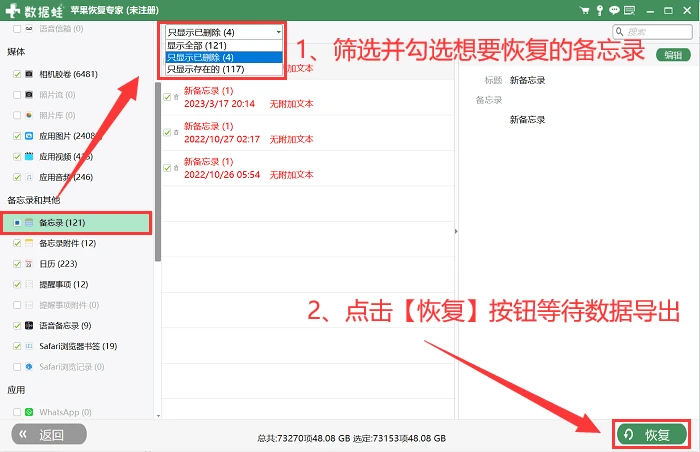Click trash icon beside 2022/10/27 02:17 note
The image size is (700, 452).
(x=176, y=133)
